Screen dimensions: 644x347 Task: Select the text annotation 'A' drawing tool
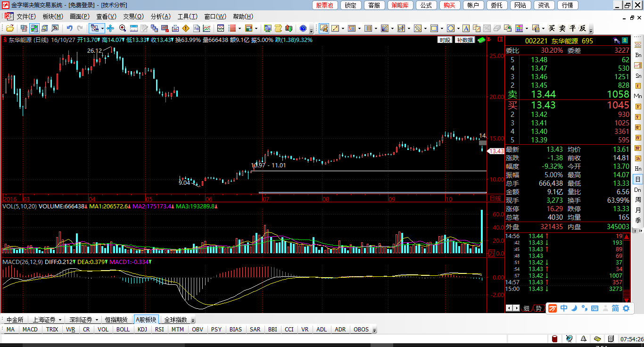tap(466, 28)
